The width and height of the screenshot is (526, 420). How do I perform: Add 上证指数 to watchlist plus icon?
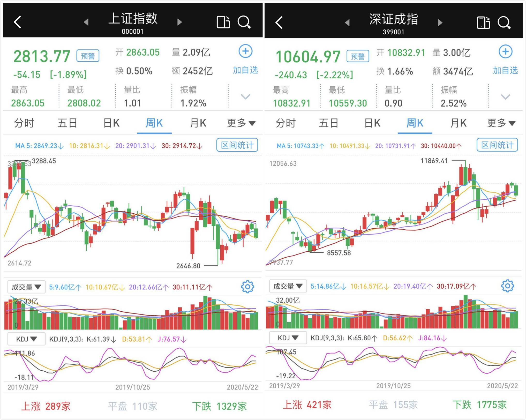tap(245, 51)
